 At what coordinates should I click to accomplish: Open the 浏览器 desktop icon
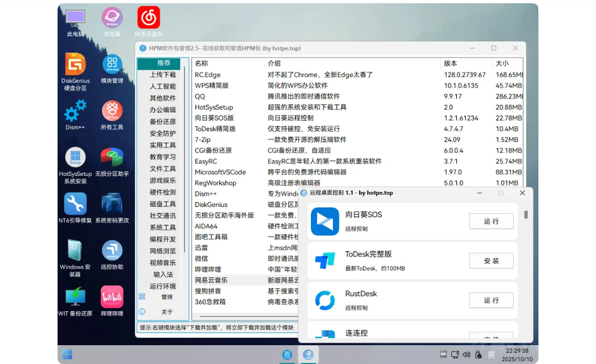(x=112, y=23)
